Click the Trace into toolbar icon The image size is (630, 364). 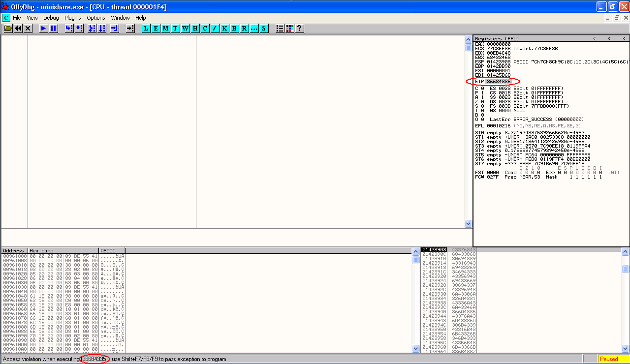92,29
